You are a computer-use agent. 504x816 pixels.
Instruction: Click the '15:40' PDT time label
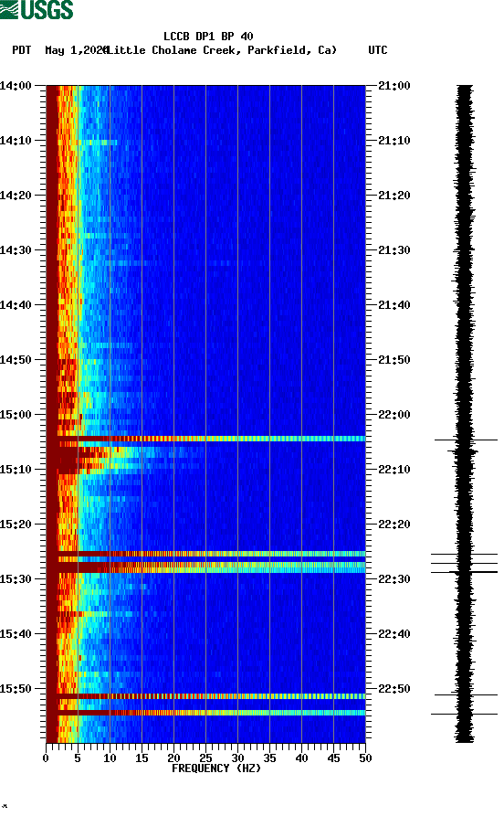point(16,634)
